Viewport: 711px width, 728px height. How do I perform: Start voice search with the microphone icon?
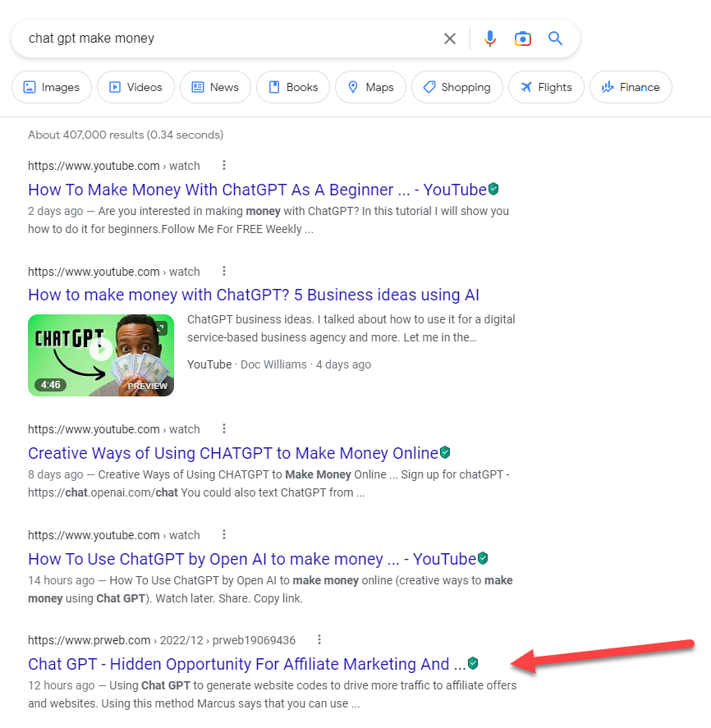(489, 39)
